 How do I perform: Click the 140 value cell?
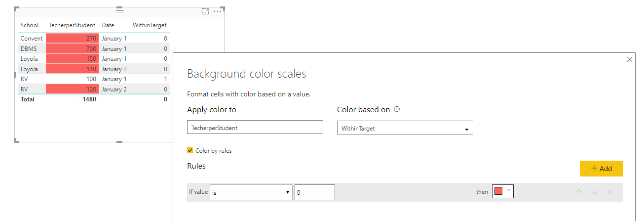(72, 69)
